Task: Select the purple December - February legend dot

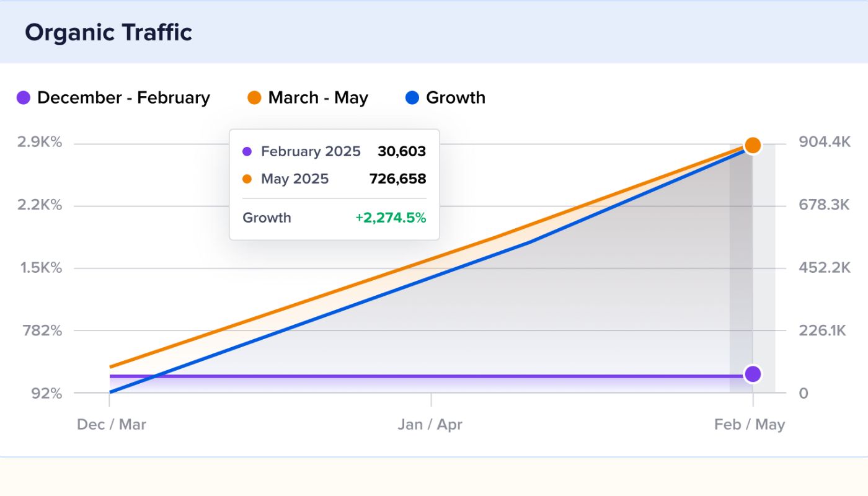Action: pyautogui.click(x=23, y=97)
